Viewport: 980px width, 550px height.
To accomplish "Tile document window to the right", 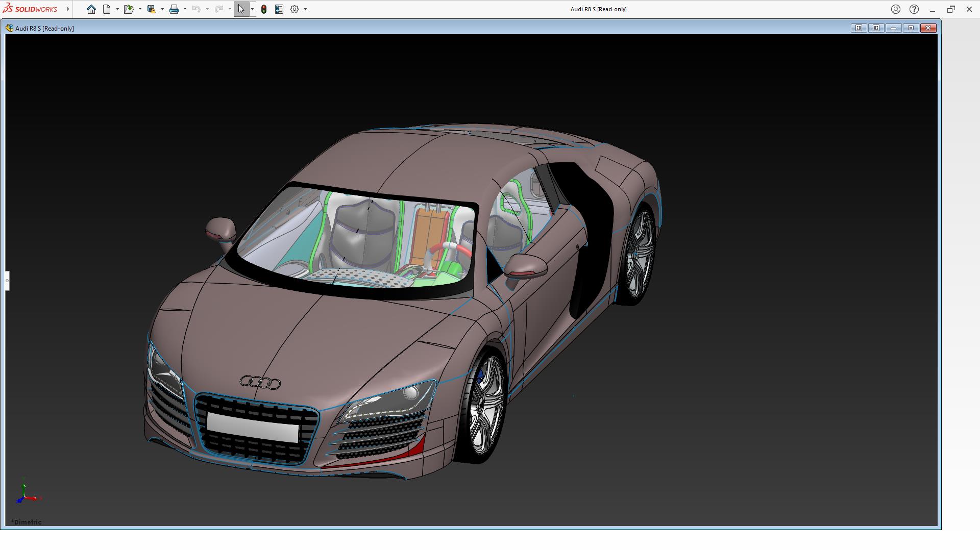I will [x=876, y=28].
